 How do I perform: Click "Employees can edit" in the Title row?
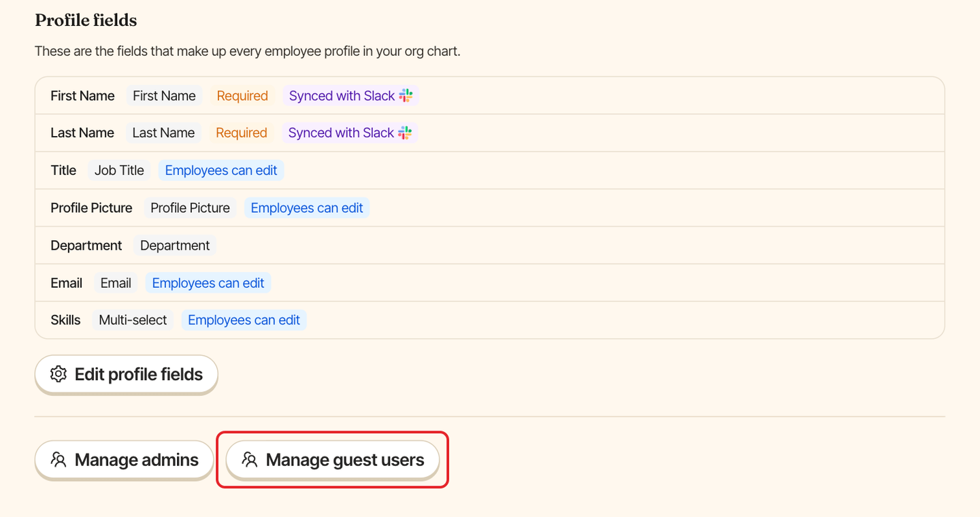point(221,170)
